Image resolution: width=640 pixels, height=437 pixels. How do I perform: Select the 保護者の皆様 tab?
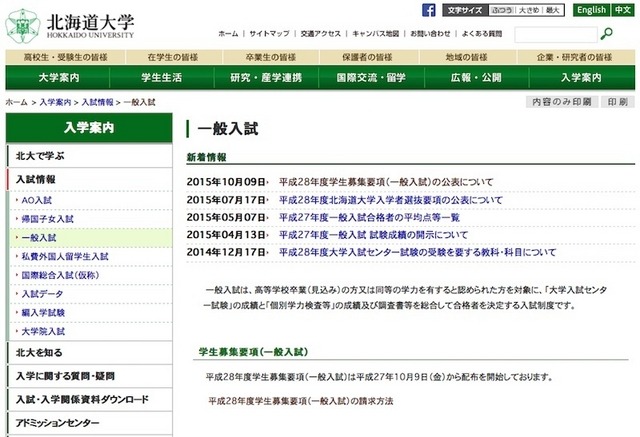tap(367, 57)
